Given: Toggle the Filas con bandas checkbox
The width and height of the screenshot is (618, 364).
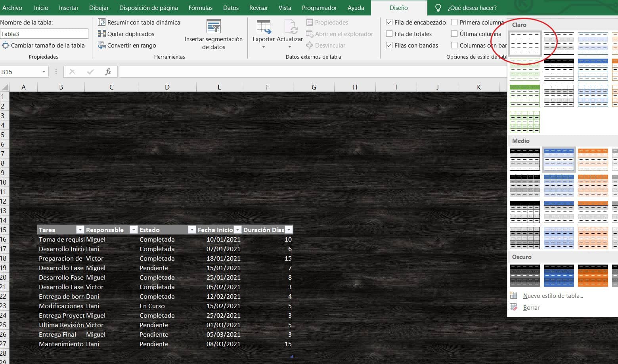Looking at the screenshot, I should [389, 45].
